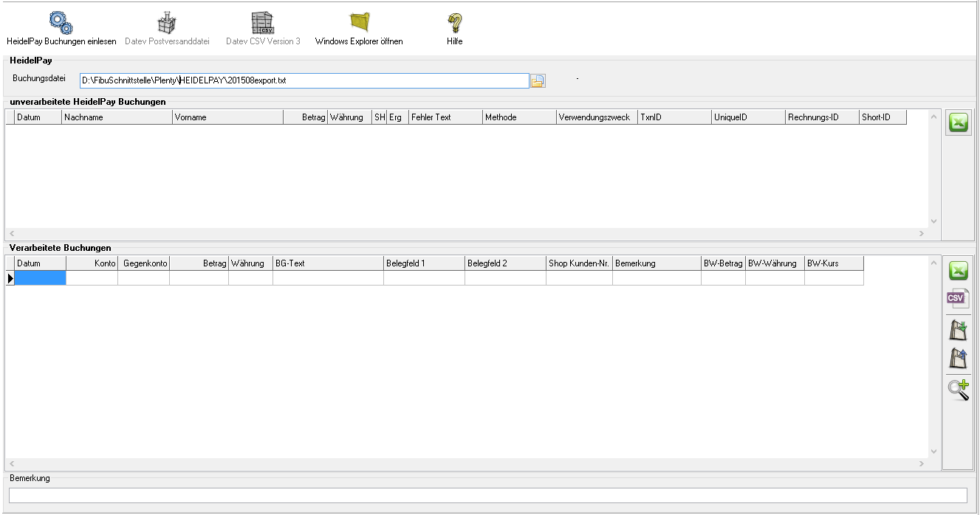Browse for Buchungsdatei with the folder button
The image size is (980, 515).
pyautogui.click(x=538, y=80)
